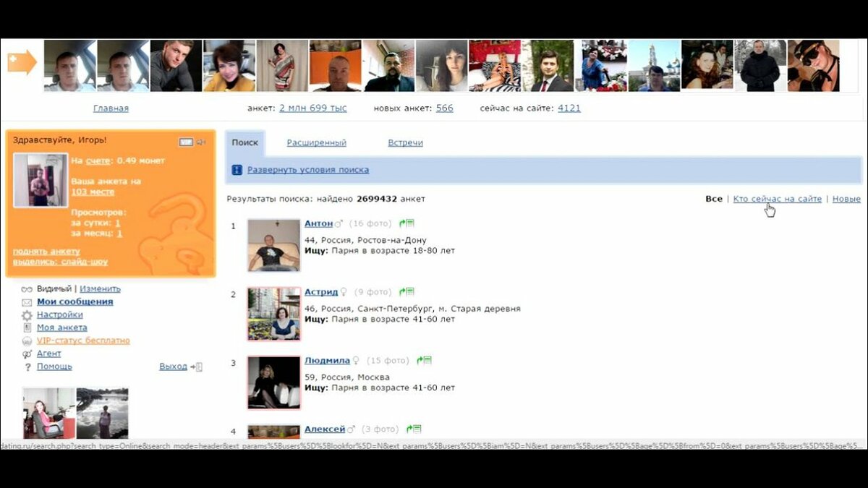
Task: Click the green message icon in Людмила's row
Action: point(424,360)
